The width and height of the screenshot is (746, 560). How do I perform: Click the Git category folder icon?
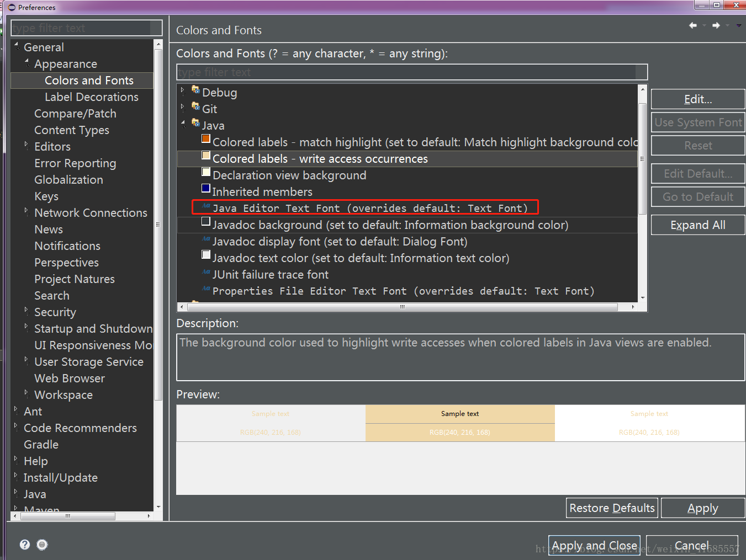point(195,106)
